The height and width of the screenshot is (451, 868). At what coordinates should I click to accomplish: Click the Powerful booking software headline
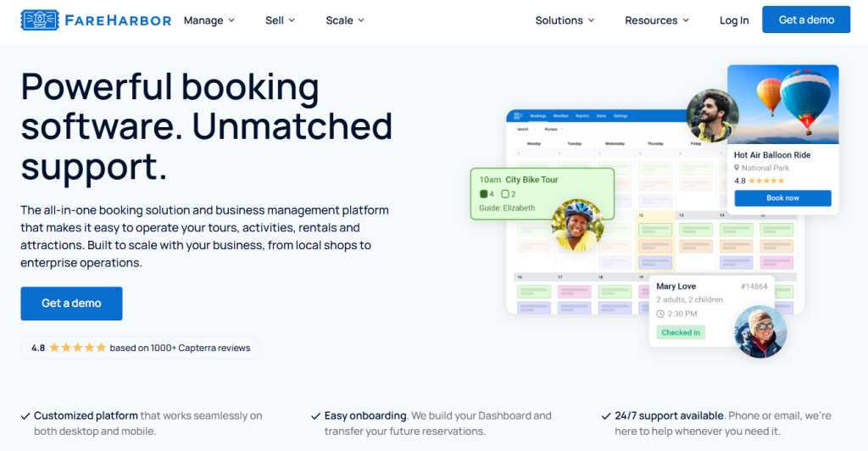(207, 126)
